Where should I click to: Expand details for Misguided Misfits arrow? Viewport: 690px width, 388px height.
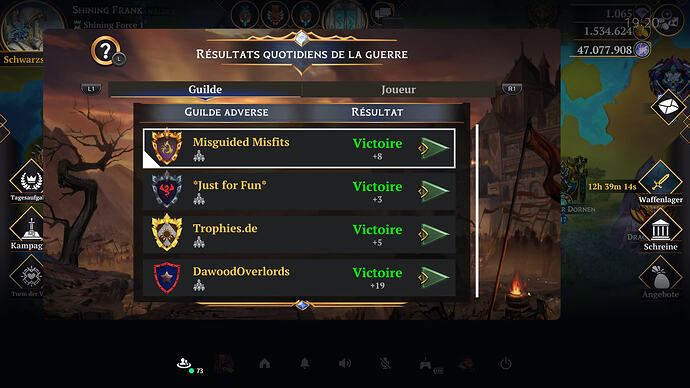[x=434, y=148]
